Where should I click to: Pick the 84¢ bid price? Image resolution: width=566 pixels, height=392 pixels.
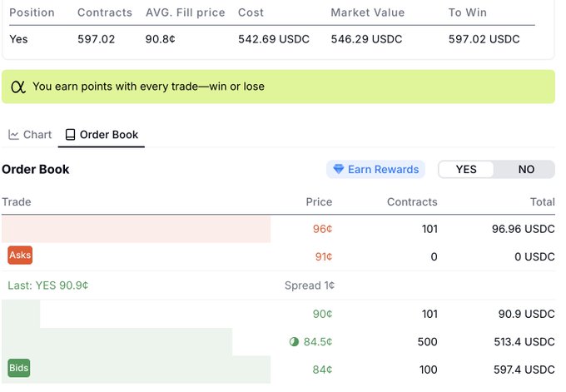tap(322, 370)
